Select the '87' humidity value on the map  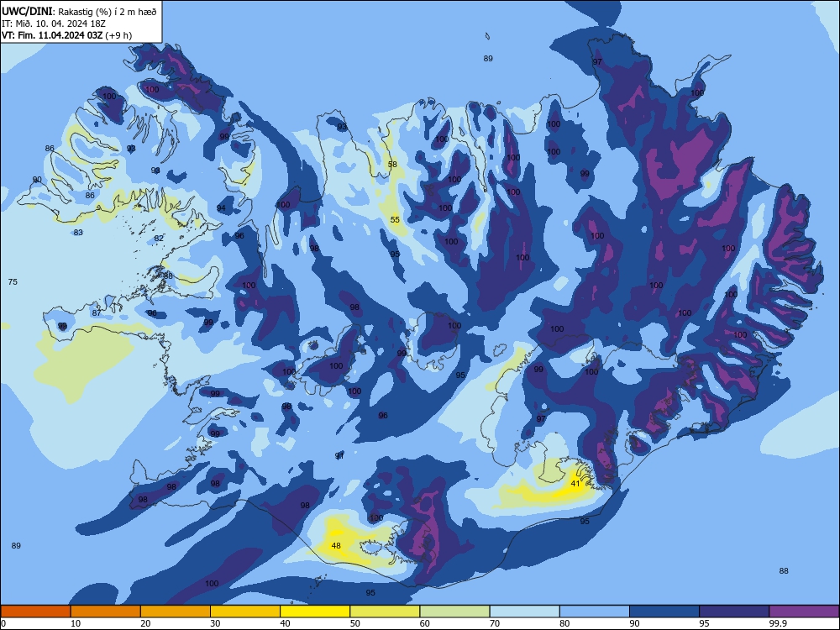tap(97, 312)
